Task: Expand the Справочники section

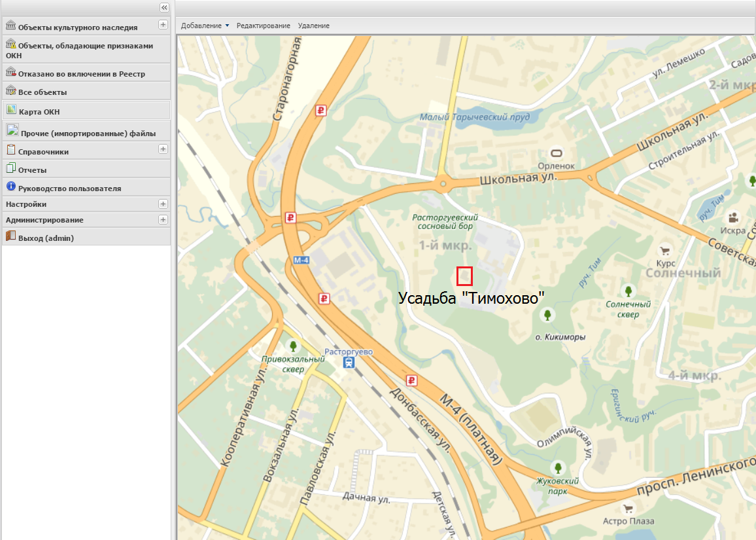Action: (163, 149)
